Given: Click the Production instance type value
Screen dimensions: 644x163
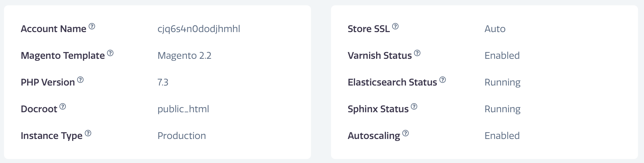Looking at the screenshot, I should point(182,136).
